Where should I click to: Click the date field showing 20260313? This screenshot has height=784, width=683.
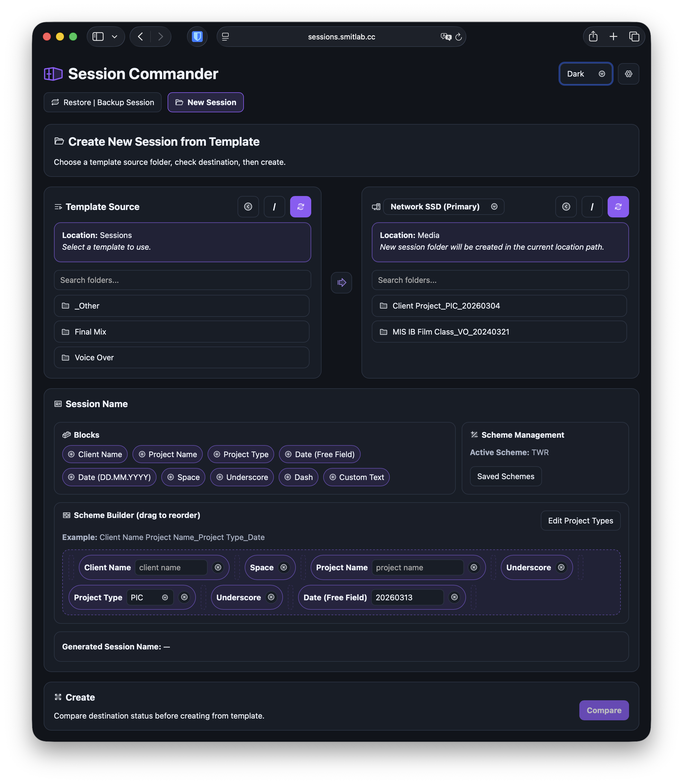(x=407, y=597)
